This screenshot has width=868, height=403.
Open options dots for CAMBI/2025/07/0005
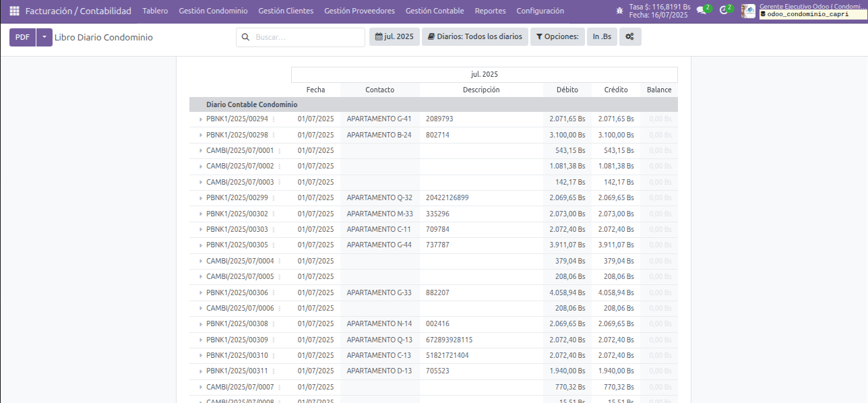click(279, 276)
